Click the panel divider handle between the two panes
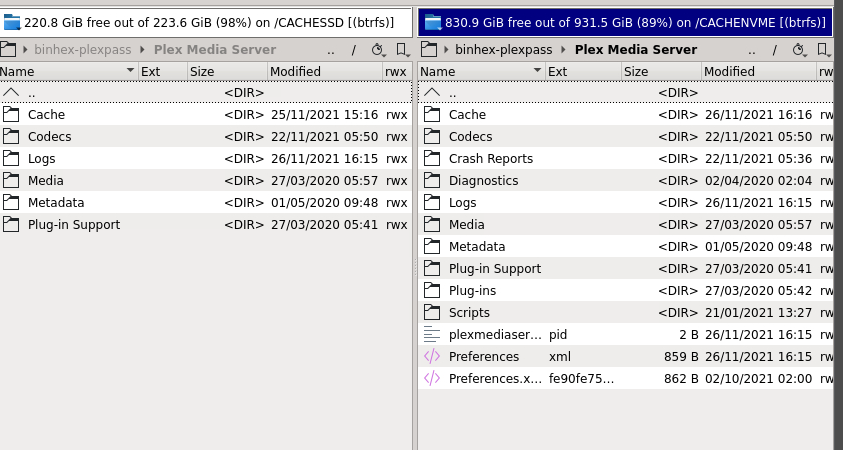Viewport: 843px width, 450px height. [x=415, y=266]
